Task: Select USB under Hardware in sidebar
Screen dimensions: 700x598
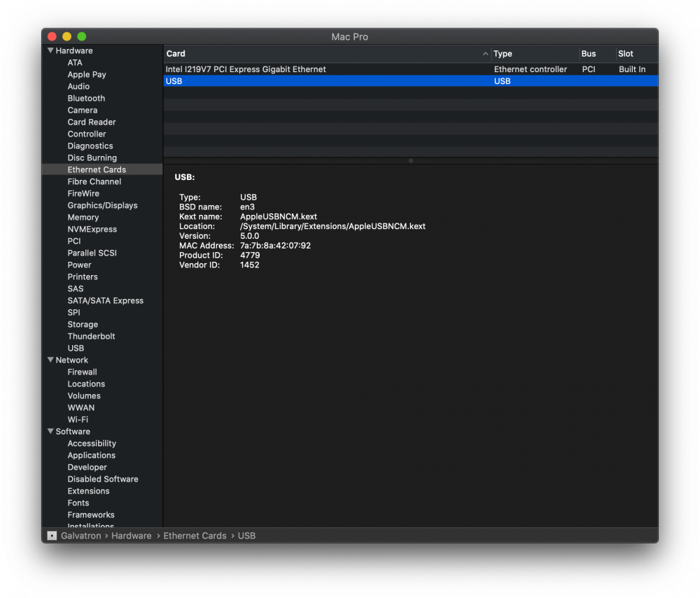Action: [x=76, y=348]
